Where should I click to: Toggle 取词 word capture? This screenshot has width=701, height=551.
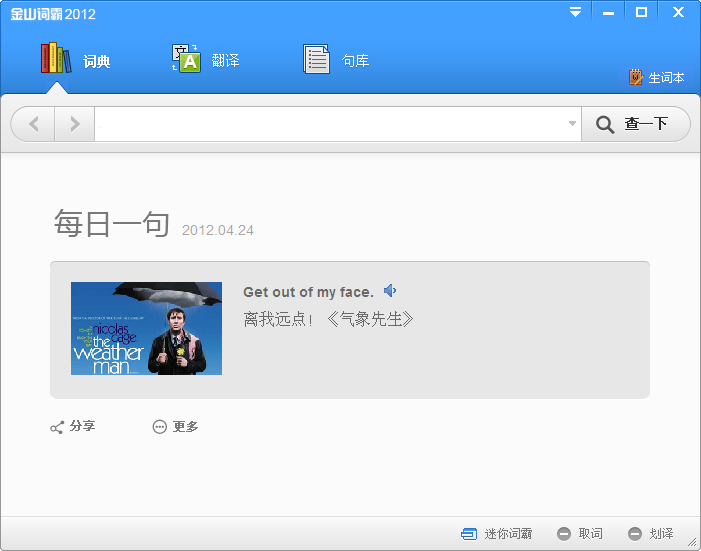(580, 534)
